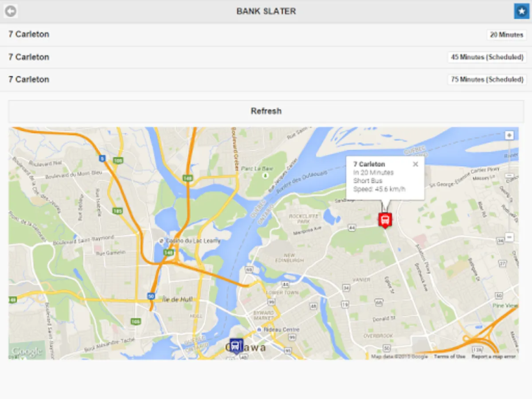Image resolution: width=532 pixels, height=399 pixels.
Task: Select the 7 Carleton row arriving in 20 Minutes
Action: [x=266, y=35]
